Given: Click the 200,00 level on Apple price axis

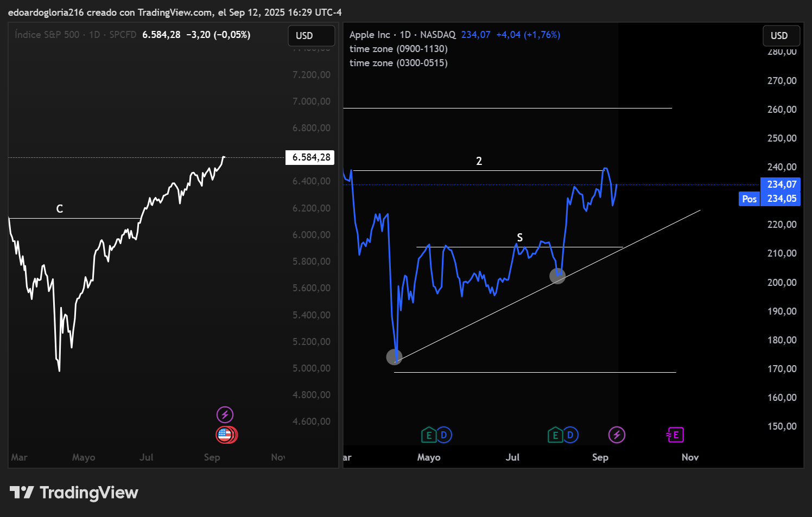Looking at the screenshot, I should (x=782, y=283).
